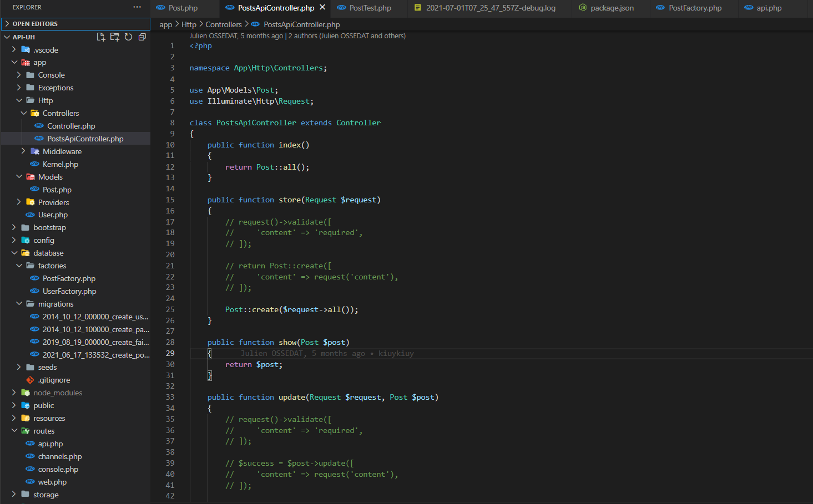Screen dimensions: 813x504
Task: Open the 2019_08_19_000000_create_fai... migration file
Action: click(75, 342)
